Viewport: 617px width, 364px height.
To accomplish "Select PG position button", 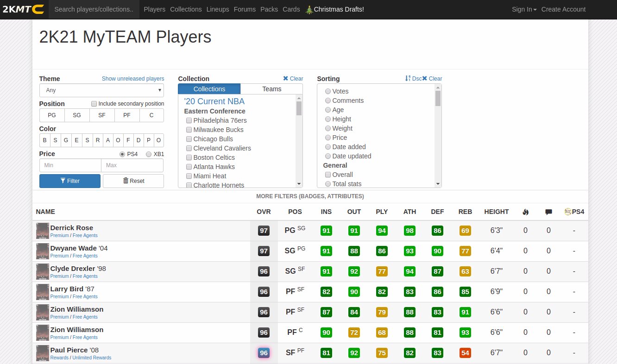I will (52, 115).
